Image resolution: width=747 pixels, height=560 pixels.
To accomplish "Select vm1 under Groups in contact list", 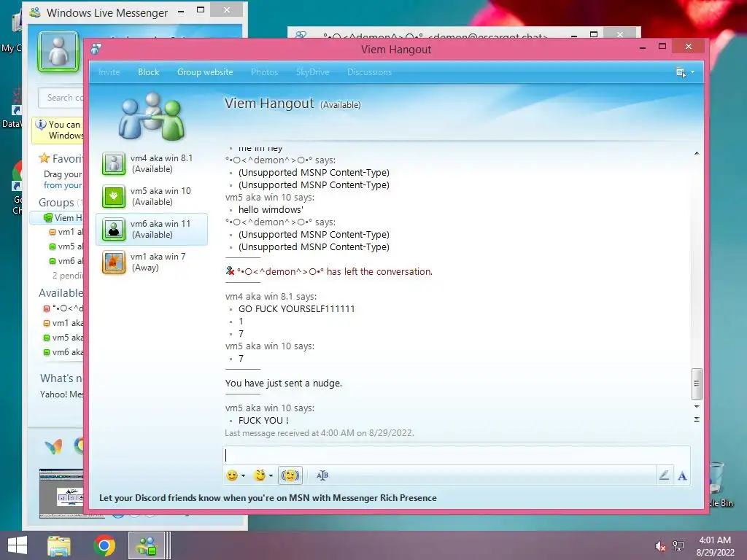I will [x=66, y=232].
